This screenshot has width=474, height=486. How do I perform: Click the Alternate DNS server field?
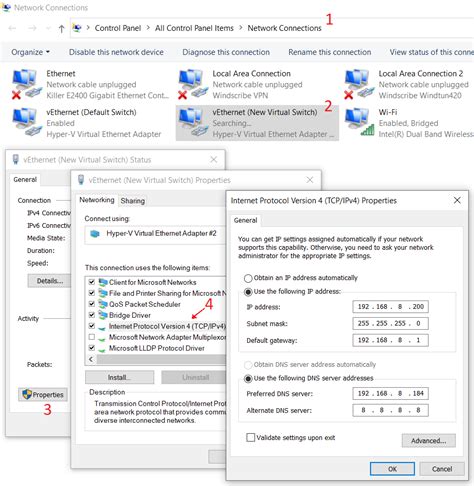[390, 410]
